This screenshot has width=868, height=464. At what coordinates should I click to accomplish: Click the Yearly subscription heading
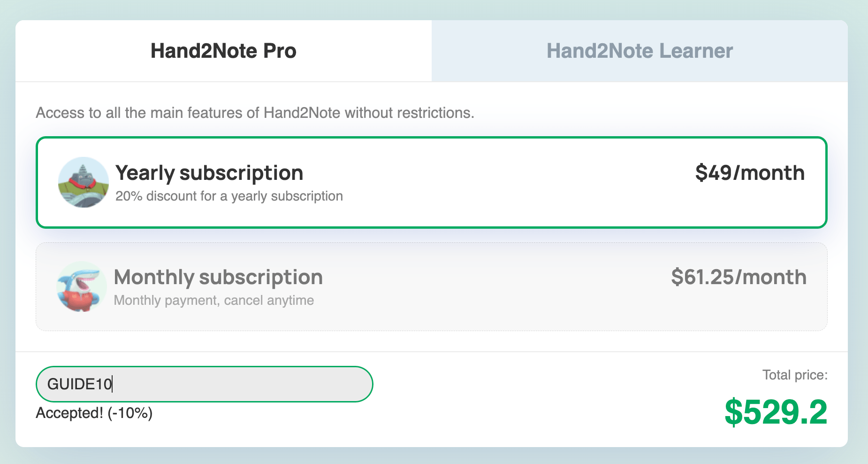(209, 173)
